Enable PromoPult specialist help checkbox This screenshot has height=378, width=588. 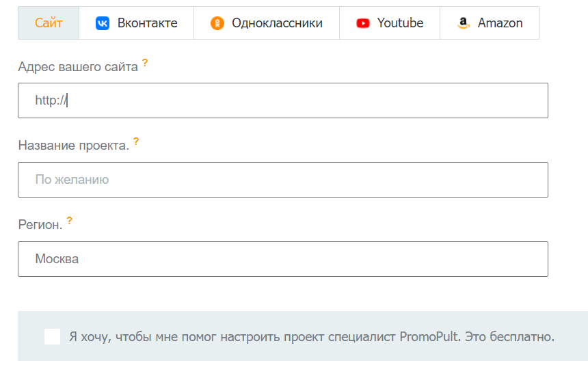[x=52, y=336]
